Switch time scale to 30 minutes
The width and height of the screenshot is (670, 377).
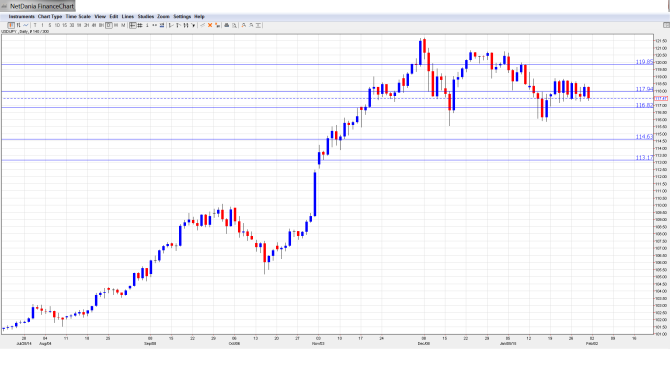coord(72,26)
